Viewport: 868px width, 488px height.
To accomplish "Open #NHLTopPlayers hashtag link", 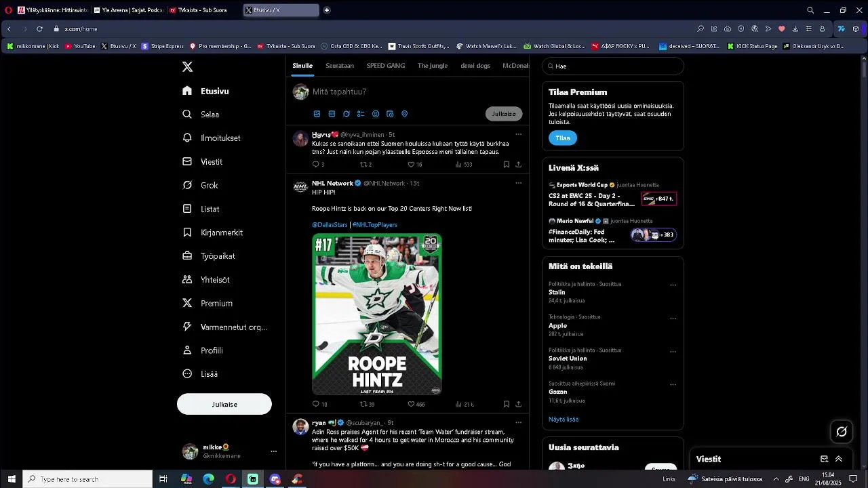I will click(x=375, y=225).
